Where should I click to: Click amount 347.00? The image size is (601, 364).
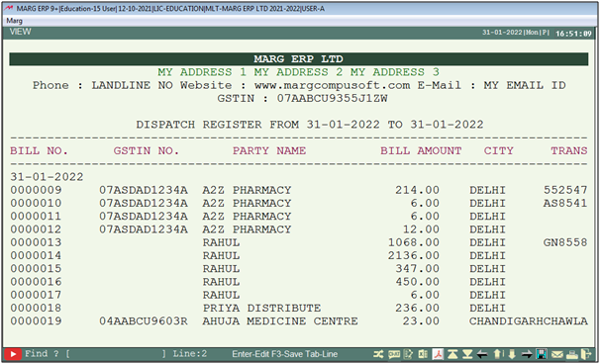[418, 269]
